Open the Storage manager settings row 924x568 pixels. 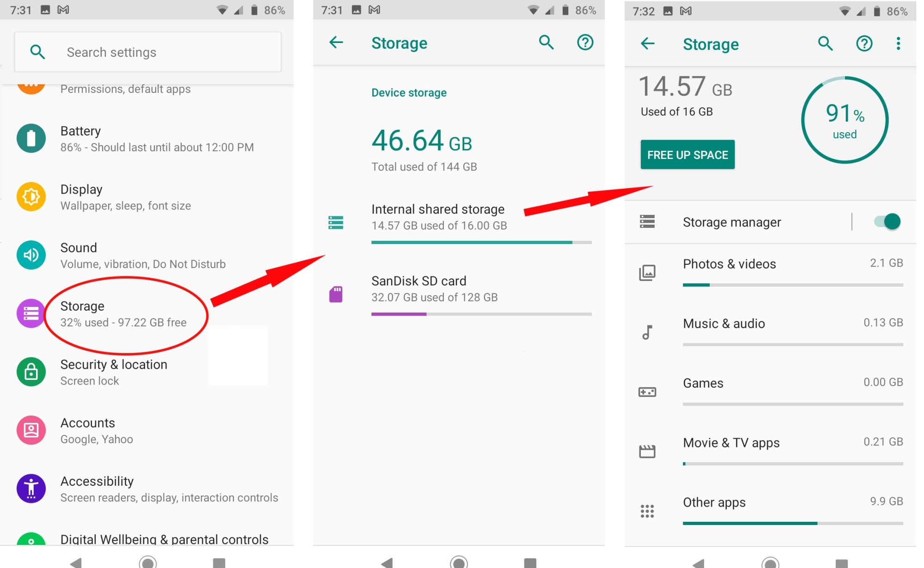pyautogui.click(x=731, y=222)
